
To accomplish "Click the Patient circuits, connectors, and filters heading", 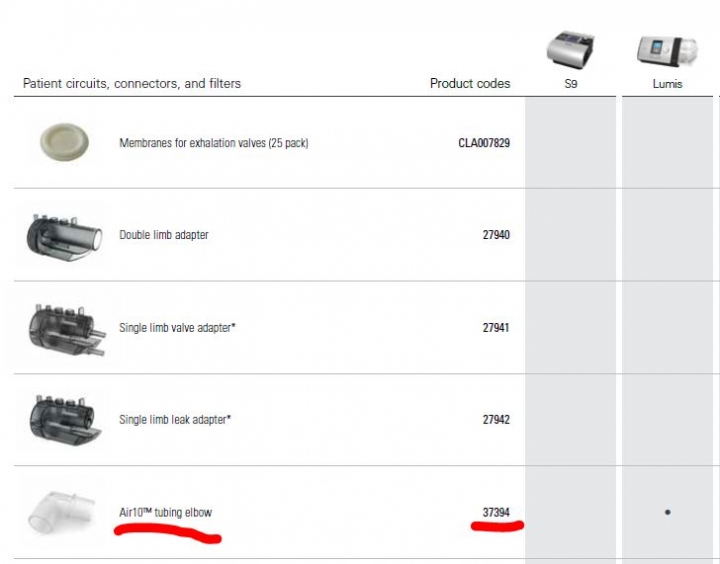I will pos(132,83).
